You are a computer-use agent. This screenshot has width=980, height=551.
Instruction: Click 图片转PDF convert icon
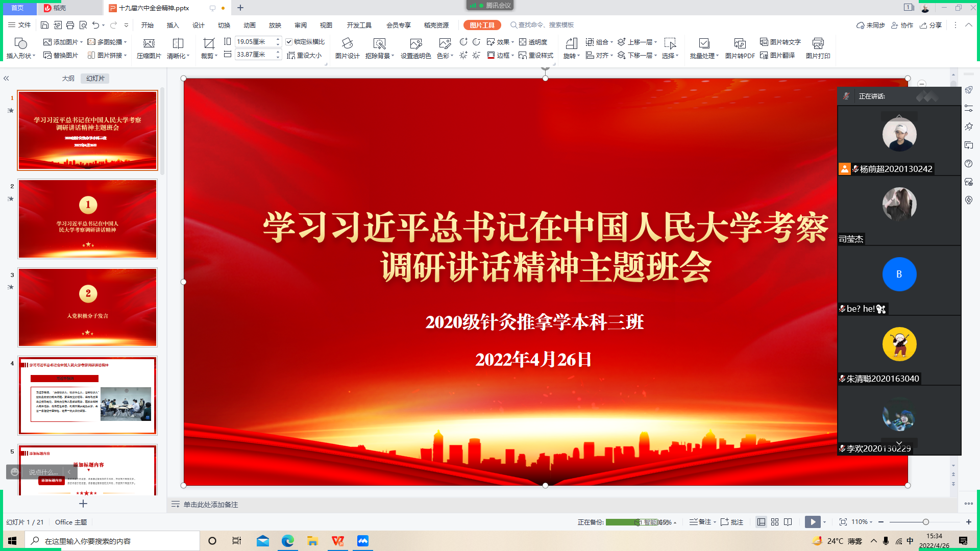pyautogui.click(x=740, y=44)
